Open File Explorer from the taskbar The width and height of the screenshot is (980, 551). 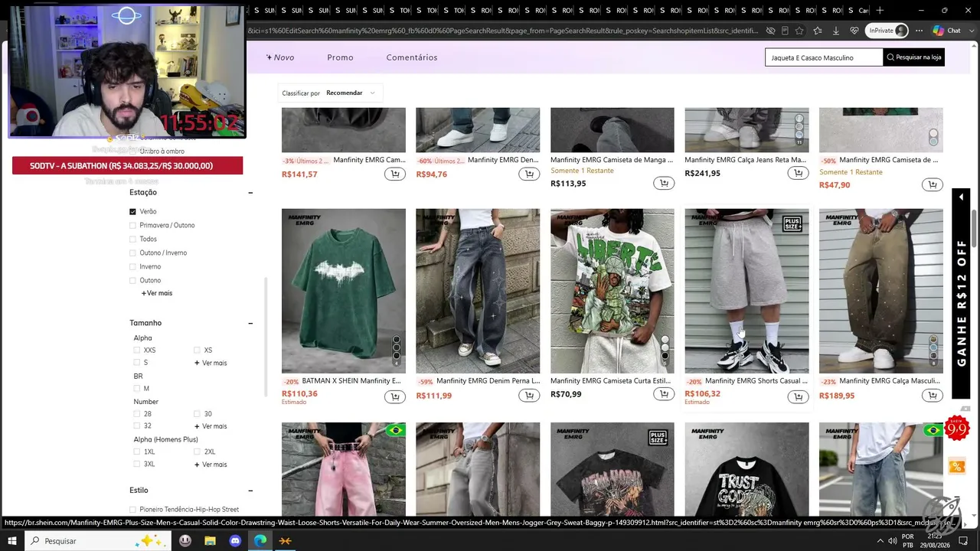pos(210,541)
